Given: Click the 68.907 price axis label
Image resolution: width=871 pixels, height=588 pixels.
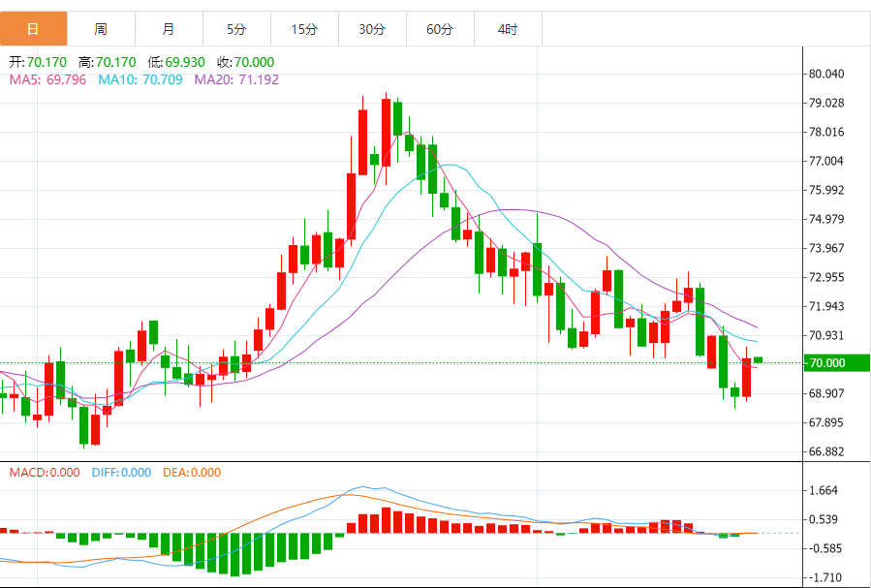Looking at the screenshot, I should coord(826,393).
